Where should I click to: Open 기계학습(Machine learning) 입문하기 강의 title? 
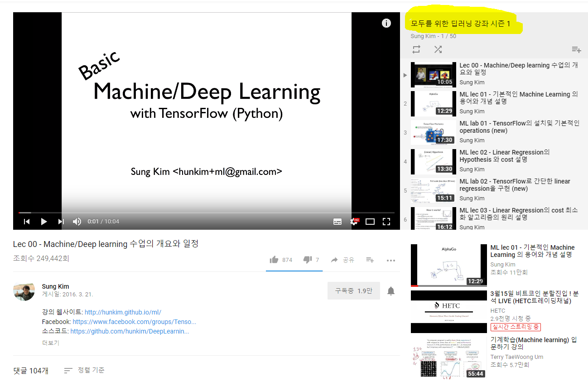click(534, 343)
